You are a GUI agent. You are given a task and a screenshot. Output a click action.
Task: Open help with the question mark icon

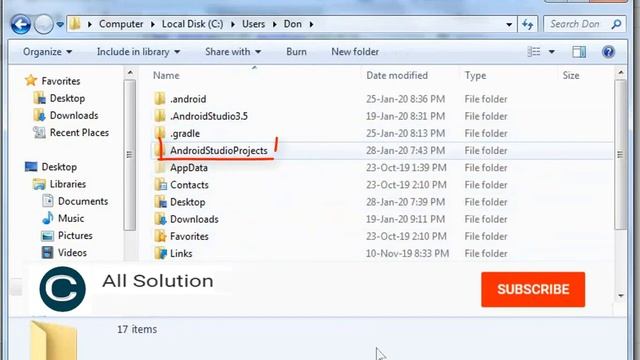[x=608, y=52]
